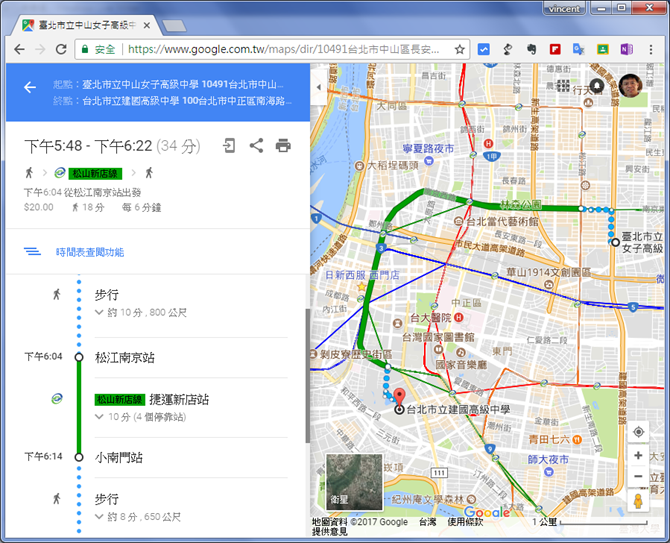Click the puzzle-like extension icon after checkmark
This screenshot has width=670, height=543.
(507, 50)
